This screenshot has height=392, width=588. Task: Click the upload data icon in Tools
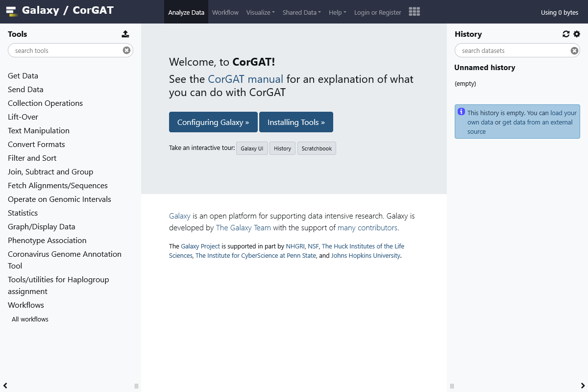[125, 34]
